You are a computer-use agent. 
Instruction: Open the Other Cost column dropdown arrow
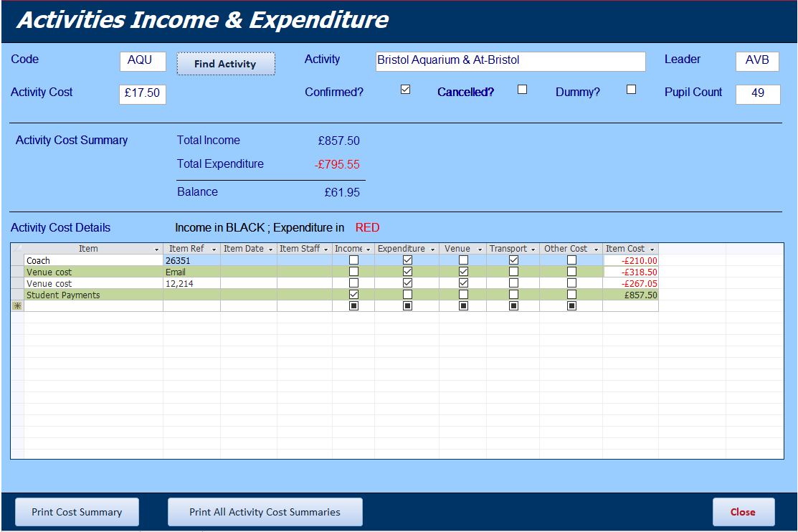pyautogui.click(x=596, y=249)
